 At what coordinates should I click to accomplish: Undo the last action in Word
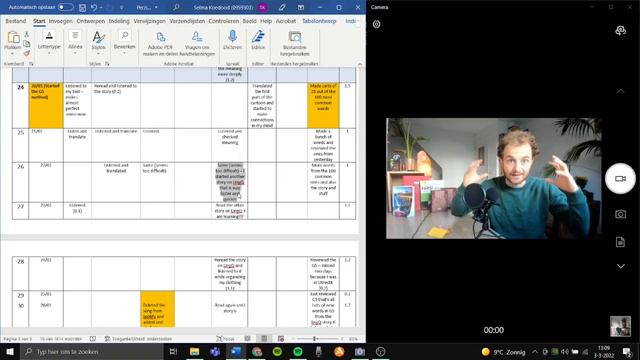point(94,7)
